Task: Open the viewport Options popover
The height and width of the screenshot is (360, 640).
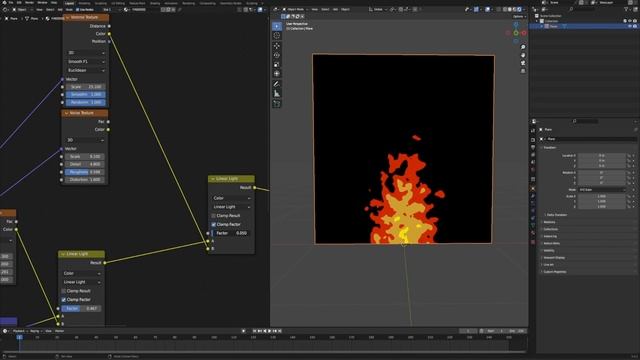Action: tap(519, 17)
